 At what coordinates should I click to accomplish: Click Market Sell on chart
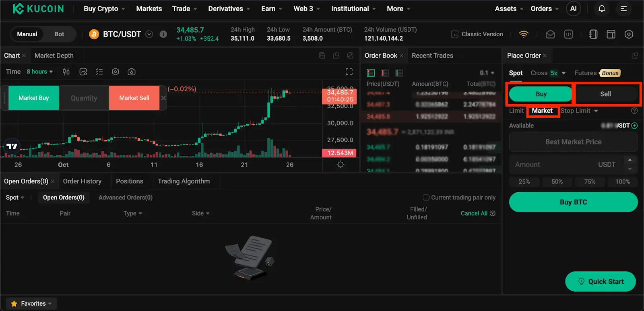click(x=134, y=98)
